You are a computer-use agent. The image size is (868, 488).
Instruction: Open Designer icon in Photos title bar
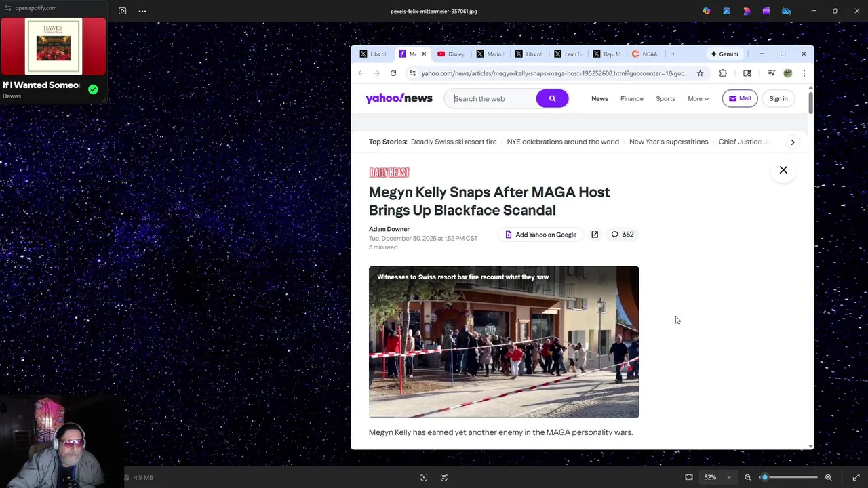coord(747,11)
